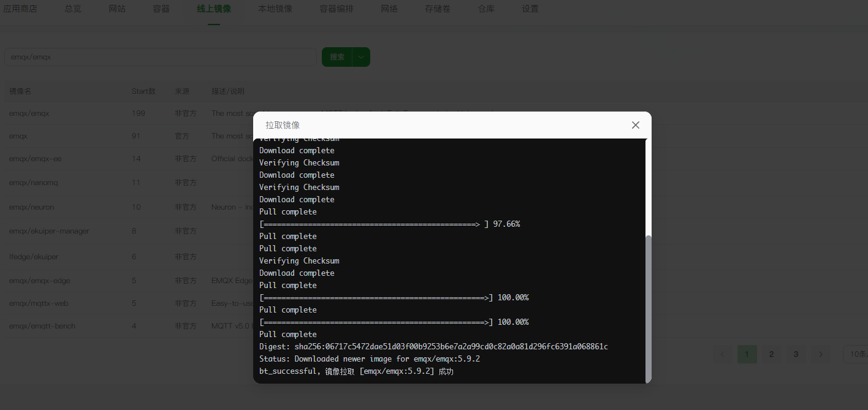
Task: Go to the 网站 tab
Action: coord(117,9)
